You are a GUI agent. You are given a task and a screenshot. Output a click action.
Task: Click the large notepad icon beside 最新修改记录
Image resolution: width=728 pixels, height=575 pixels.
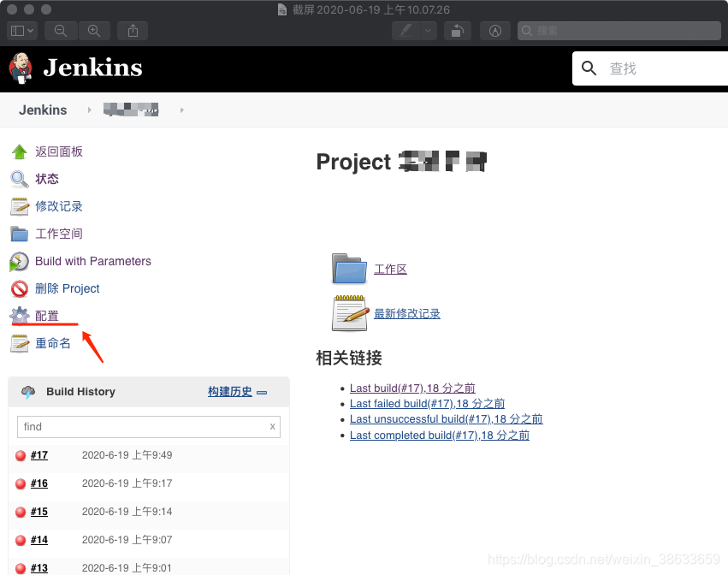[x=350, y=313]
